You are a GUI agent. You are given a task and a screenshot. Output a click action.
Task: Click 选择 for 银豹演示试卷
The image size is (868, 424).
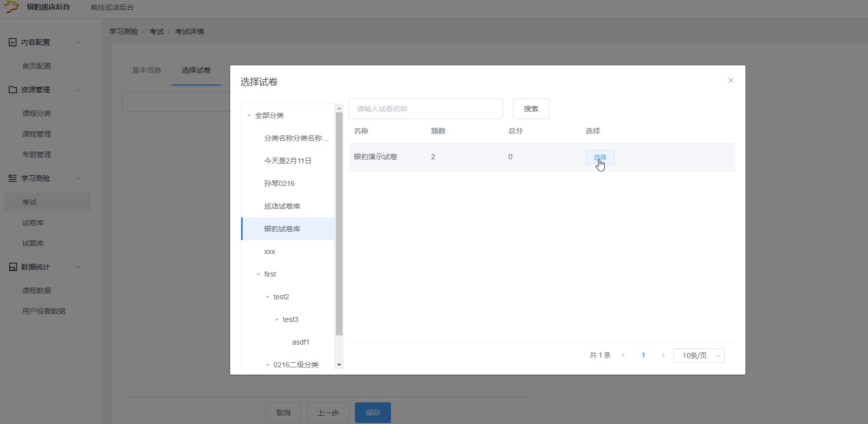[600, 157]
